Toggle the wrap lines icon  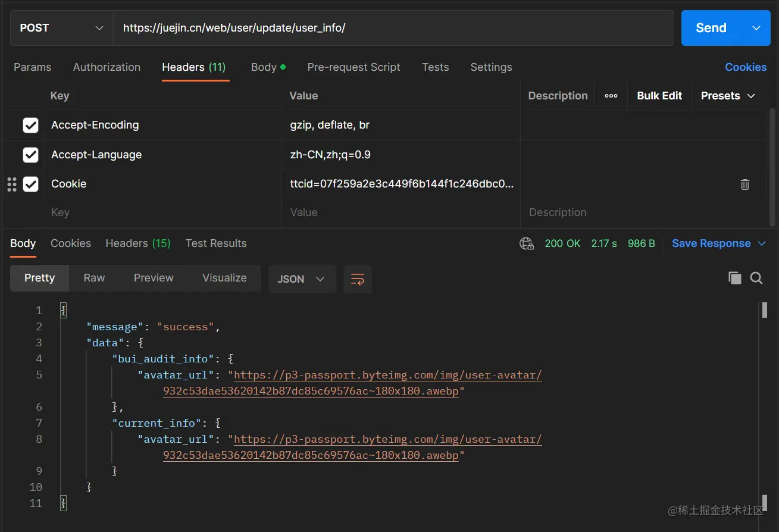(358, 279)
